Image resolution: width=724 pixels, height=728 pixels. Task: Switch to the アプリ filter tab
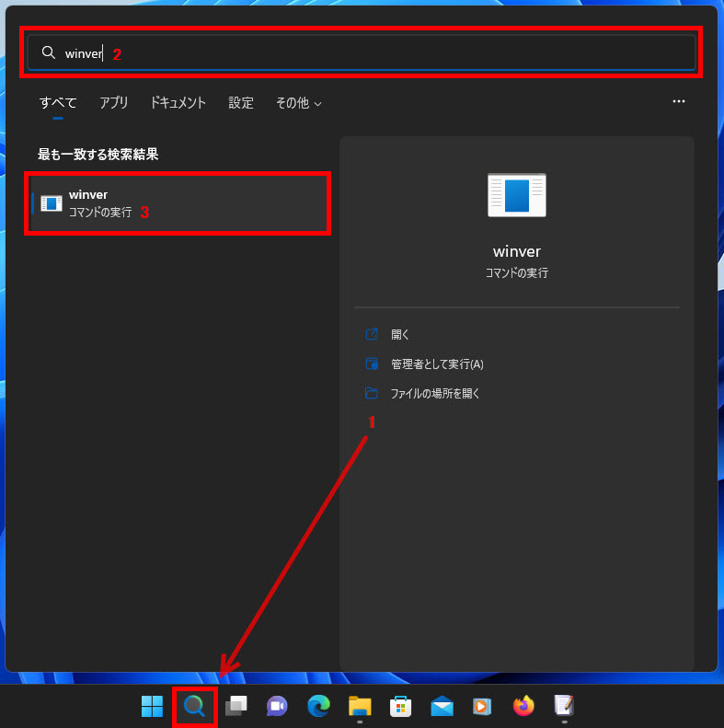tap(114, 103)
